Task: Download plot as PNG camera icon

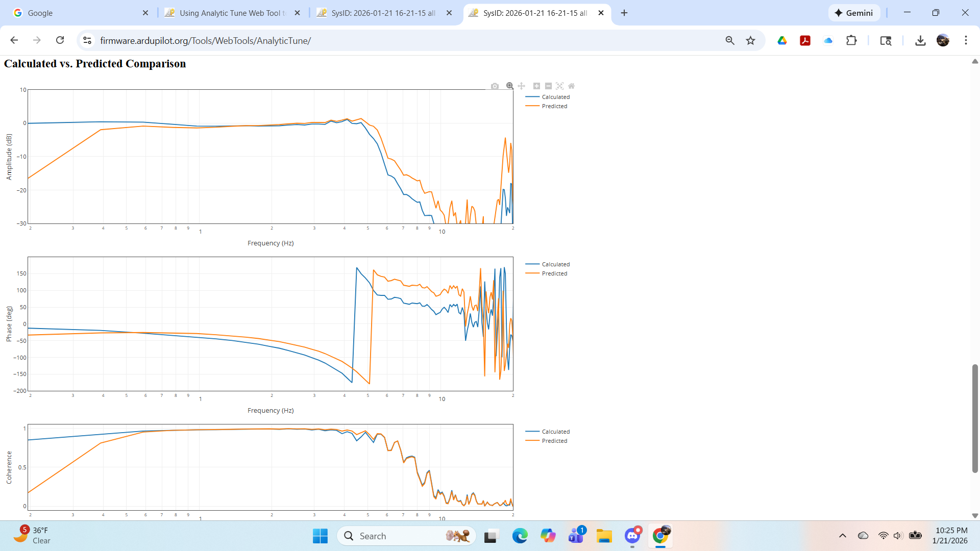Action: [495, 86]
